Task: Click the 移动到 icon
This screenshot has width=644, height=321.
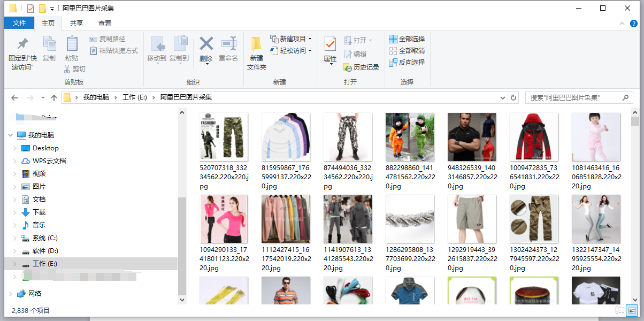Action: click(x=157, y=44)
